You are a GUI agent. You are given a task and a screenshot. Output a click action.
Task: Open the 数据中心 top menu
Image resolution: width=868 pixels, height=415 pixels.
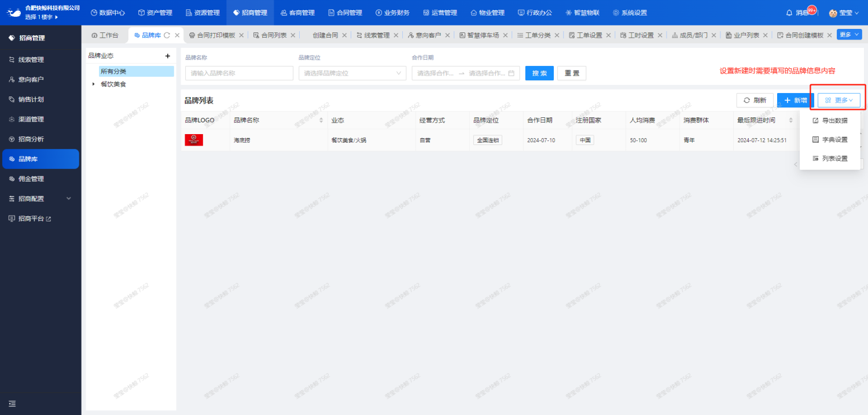point(108,13)
